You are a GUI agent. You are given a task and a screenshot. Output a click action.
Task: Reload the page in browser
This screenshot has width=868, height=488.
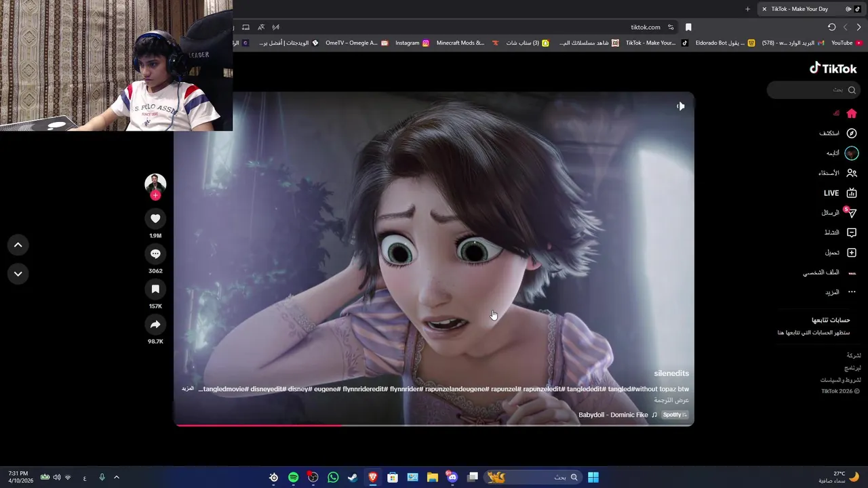point(831,27)
